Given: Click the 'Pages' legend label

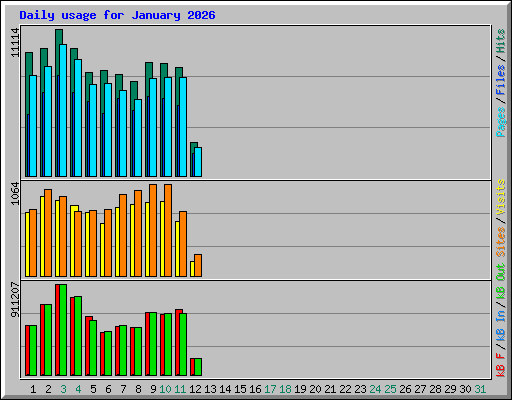Looking at the screenshot, I should (501, 122).
